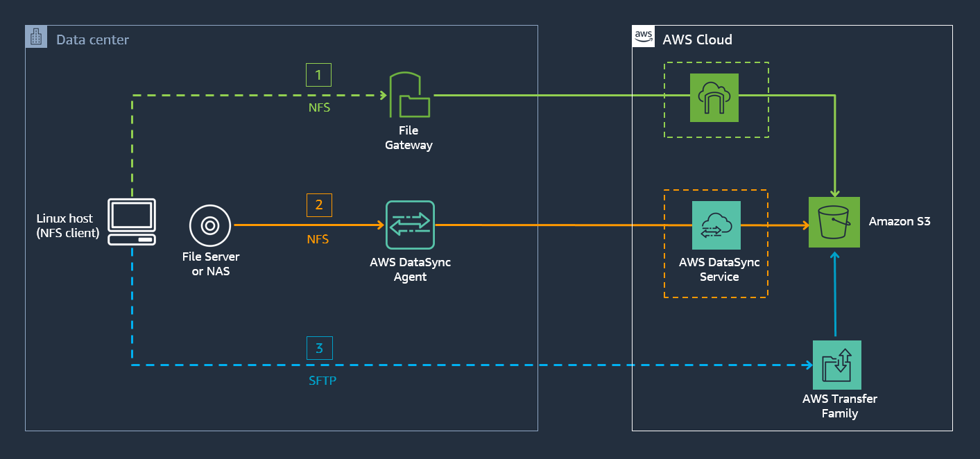
Task: Click the 'AWS DataSync Service' label
Action: point(719,270)
